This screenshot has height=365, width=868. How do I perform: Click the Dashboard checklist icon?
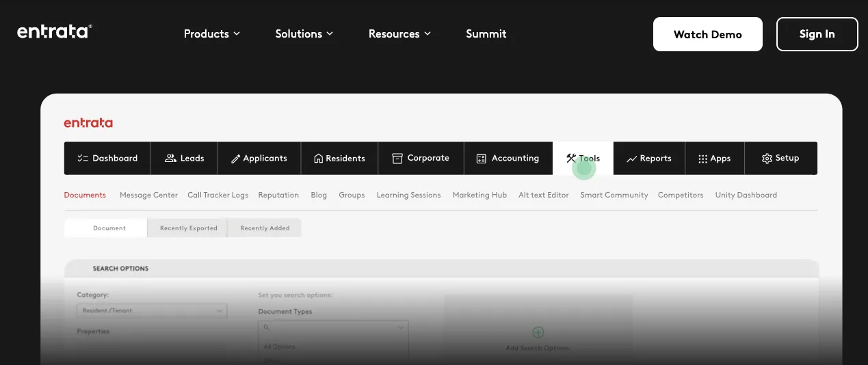(x=83, y=158)
